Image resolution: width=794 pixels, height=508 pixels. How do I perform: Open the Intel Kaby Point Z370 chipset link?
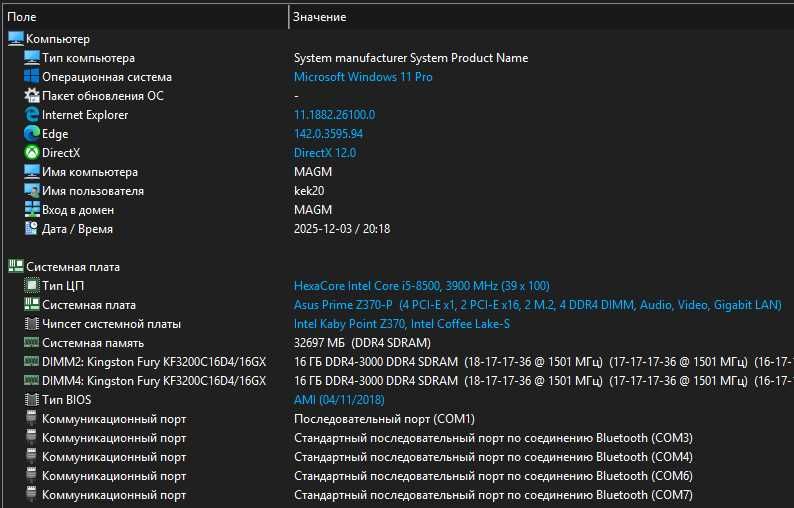[x=402, y=324]
